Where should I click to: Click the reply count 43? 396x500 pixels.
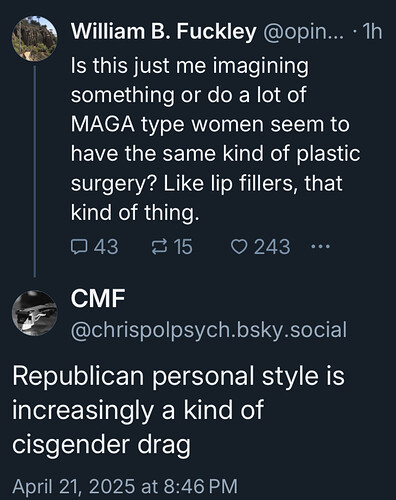(106, 247)
